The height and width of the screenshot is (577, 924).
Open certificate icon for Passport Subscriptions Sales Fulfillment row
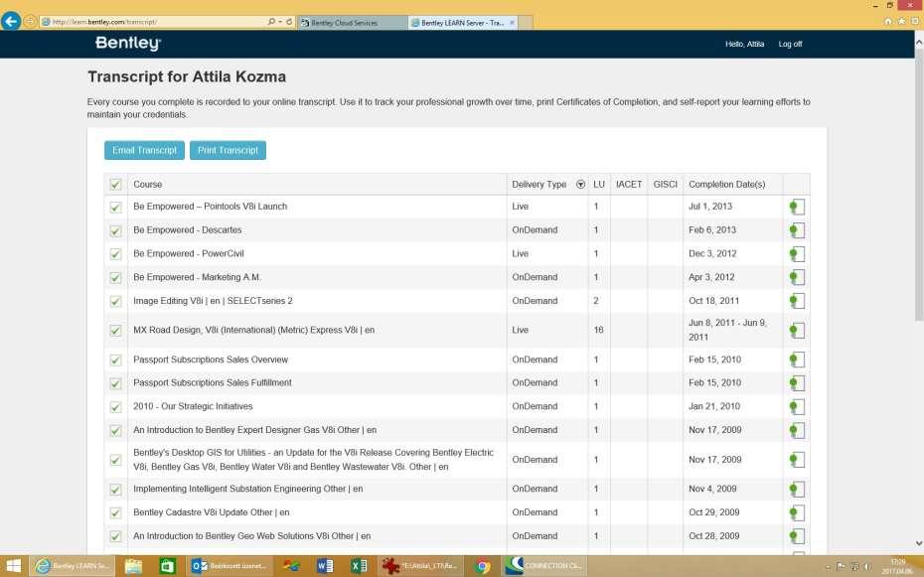point(797,382)
